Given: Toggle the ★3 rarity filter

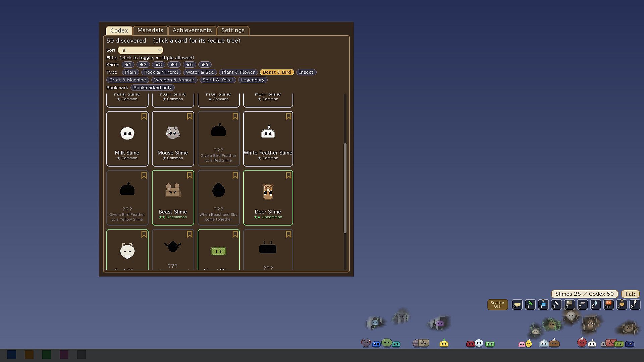Looking at the screenshot, I should click(159, 65).
